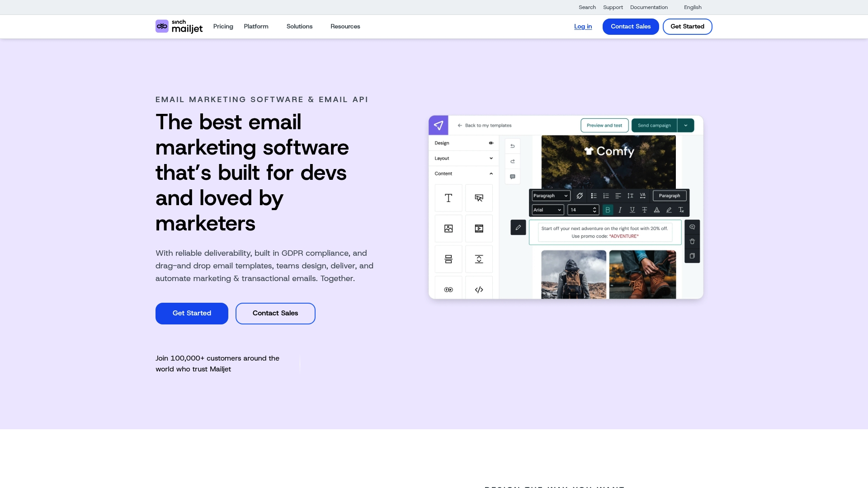This screenshot has height=488, width=868.
Task: Apply bulleted list formatting
Action: pos(593,196)
